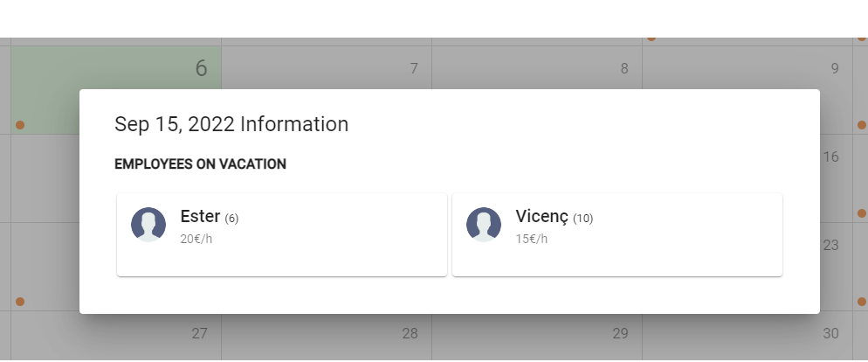Viewport: 868px width, 362px height.
Task: Click the "Sep 15, 2022 Information" dialog title
Action: point(231,124)
